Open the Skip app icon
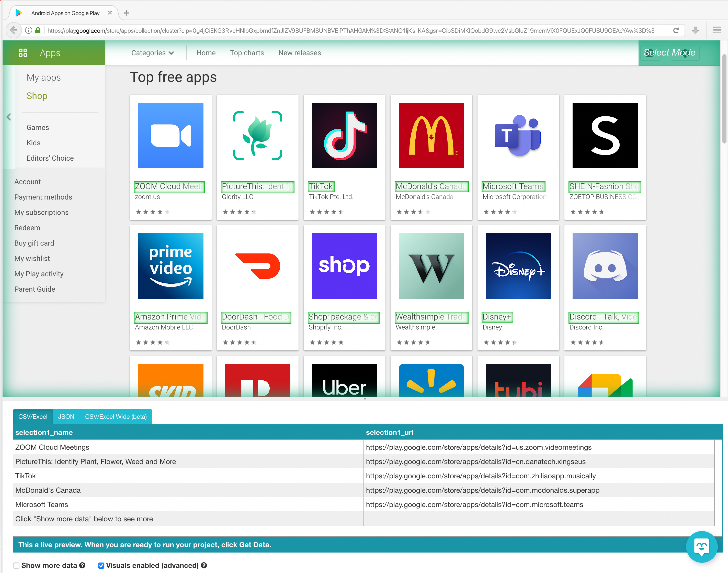This screenshot has height=573, width=728. point(170,380)
